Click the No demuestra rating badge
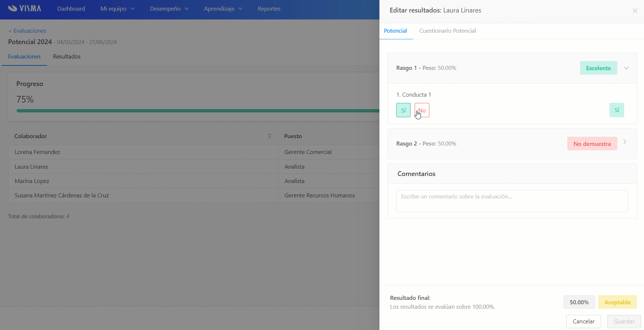The height and width of the screenshot is (330, 644). click(592, 144)
